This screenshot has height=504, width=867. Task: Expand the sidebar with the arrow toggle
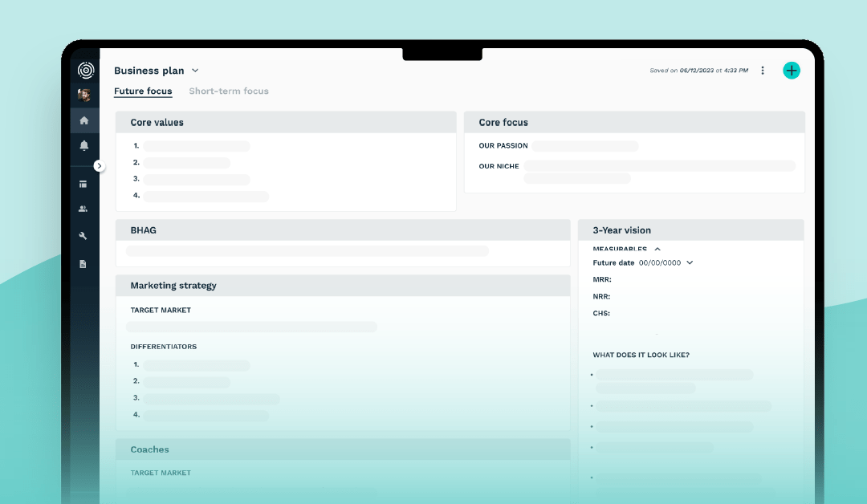coord(100,166)
